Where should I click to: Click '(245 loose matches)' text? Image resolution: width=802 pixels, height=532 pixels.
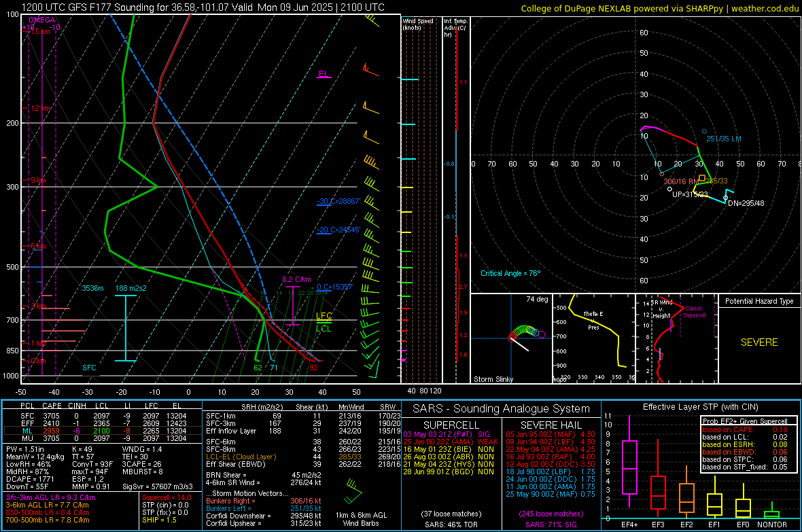[551, 514]
